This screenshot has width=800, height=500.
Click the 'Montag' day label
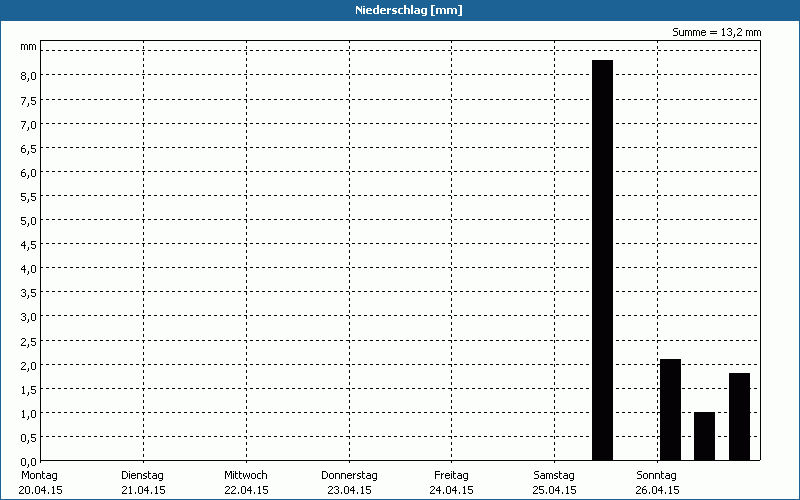click(39, 476)
